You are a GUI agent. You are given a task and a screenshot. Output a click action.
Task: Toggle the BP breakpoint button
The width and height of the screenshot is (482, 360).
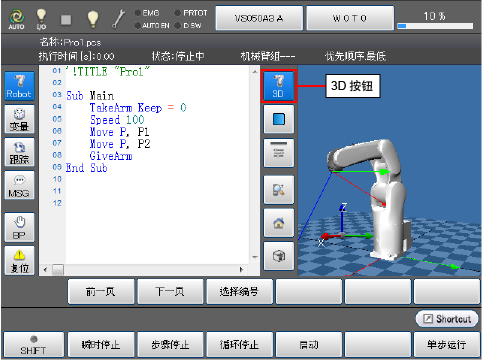click(x=19, y=227)
